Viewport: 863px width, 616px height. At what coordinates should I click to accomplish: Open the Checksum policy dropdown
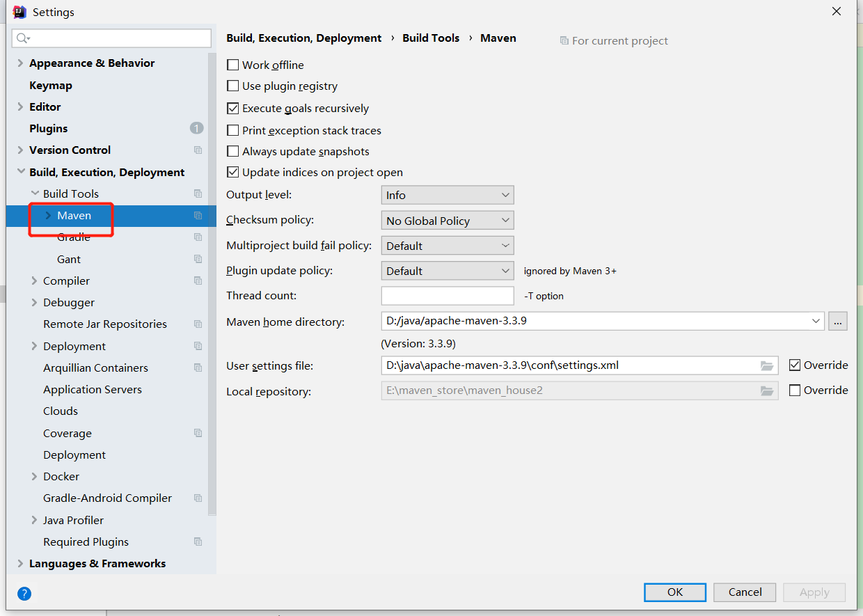(x=447, y=221)
